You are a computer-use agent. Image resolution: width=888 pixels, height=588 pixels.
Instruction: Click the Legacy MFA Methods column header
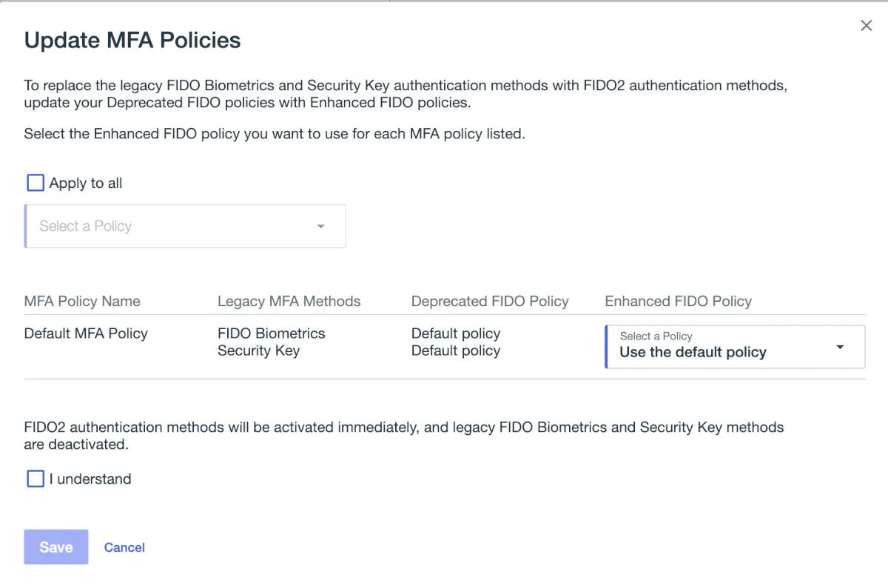[289, 301]
